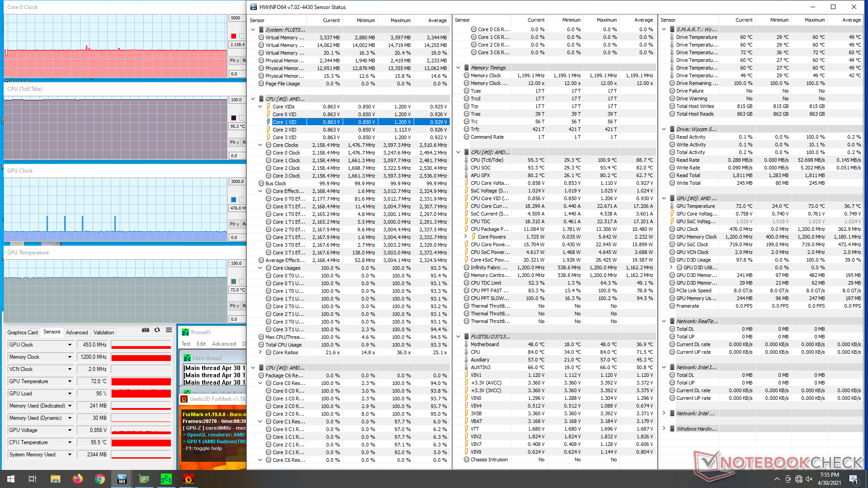The image size is (868, 488).
Task: Take a GPU-Z screenshot with camera icon
Action: [x=145, y=330]
